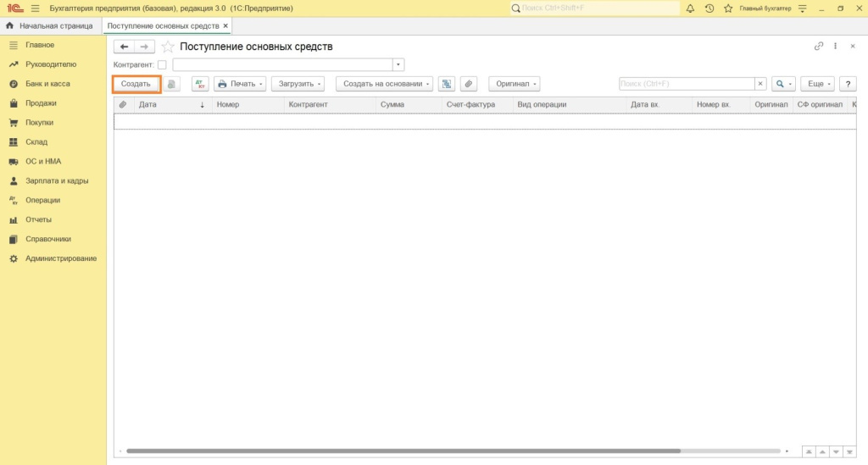Screen dimensions: 868x465
Task: Open the notifications bell icon
Action: 690,8
